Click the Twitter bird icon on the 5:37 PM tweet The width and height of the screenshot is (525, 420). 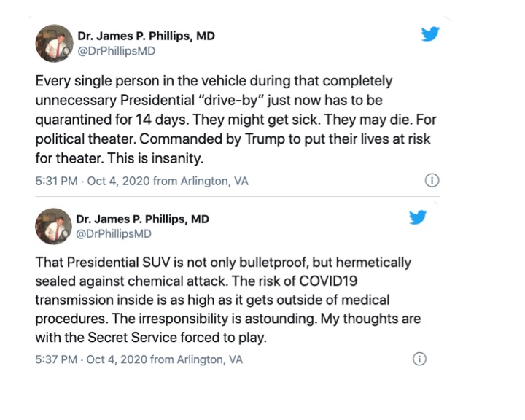click(417, 217)
